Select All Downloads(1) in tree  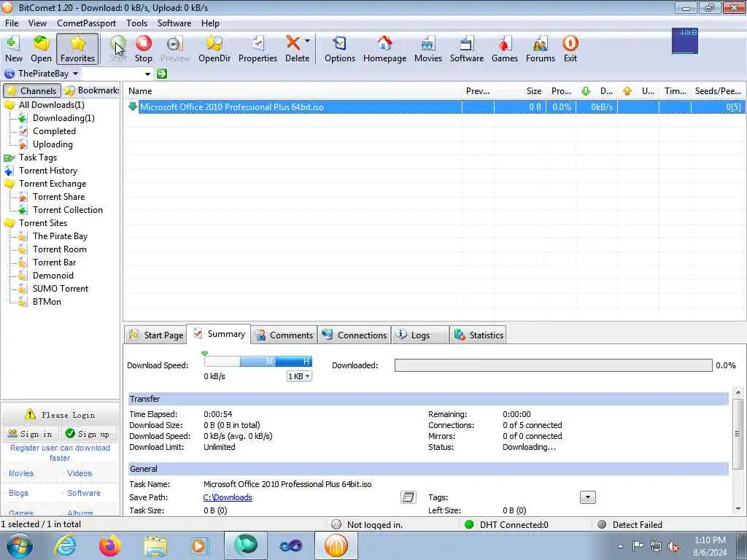tap(52, 105)
